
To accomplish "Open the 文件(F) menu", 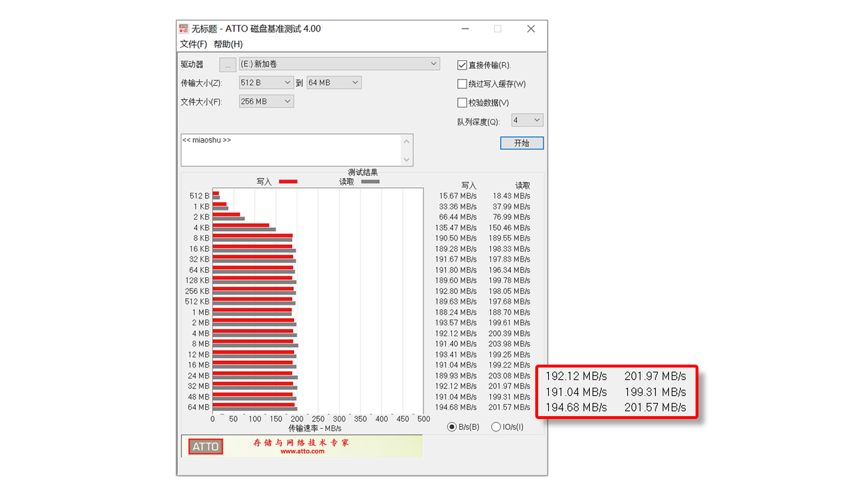I will tap(193, 44).
